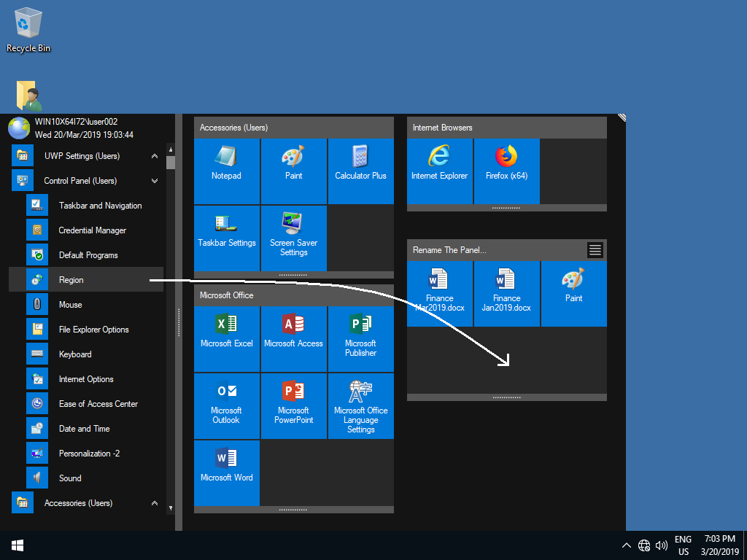
Task: Collapse the Control Panel (Users) group
Action: [154, 181]
